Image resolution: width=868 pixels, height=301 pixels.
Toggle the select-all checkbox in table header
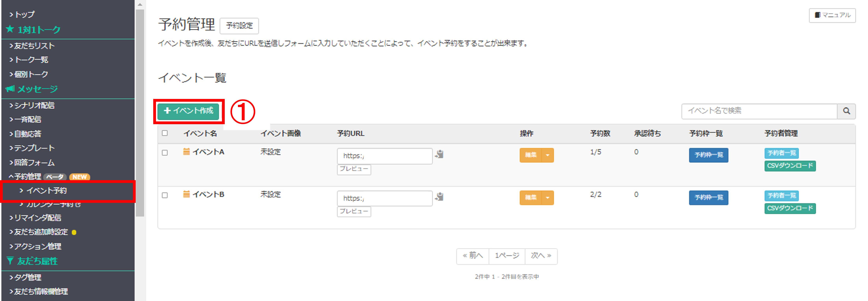165,133
